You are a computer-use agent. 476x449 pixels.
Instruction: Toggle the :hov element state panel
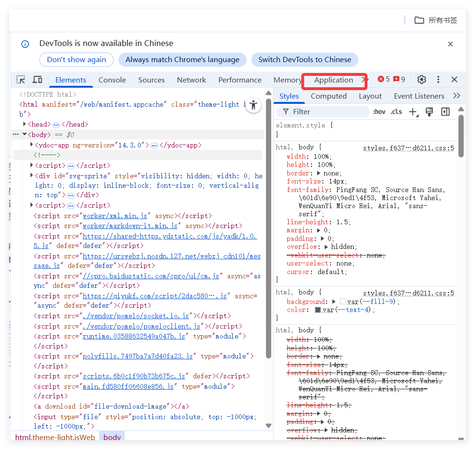pyautogui.click(x=379, y=112)
